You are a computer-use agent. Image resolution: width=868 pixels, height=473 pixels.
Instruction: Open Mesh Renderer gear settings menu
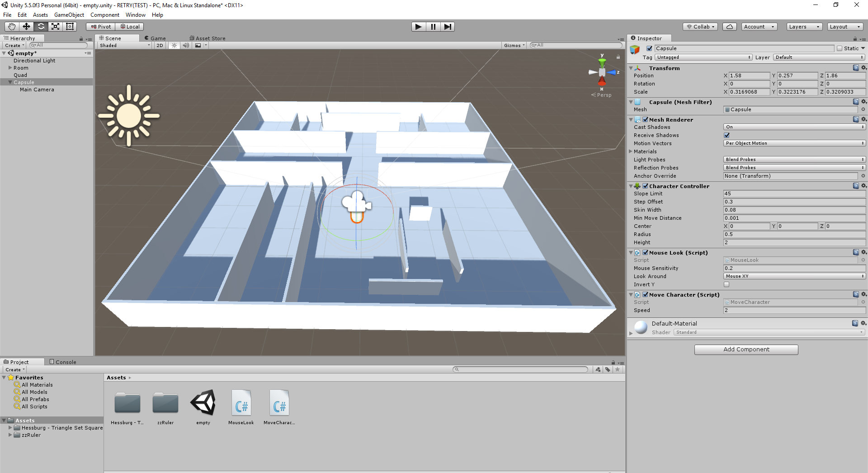(x=863, y=119)
